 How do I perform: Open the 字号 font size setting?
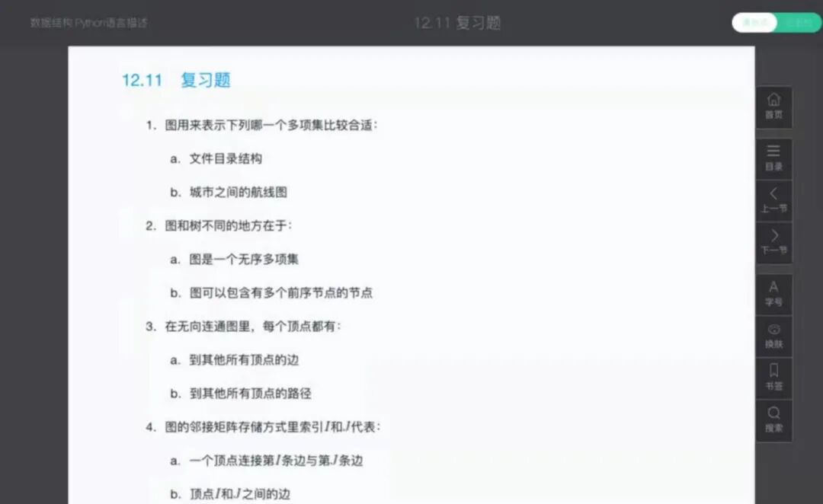pyautogui.click(x=773, y=294)
